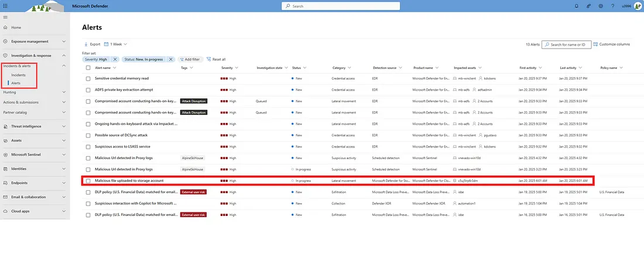The width and height of the screenshot is (644, 278).
Task: Click the community connections icon in header
Action: [x=588, y=6]
